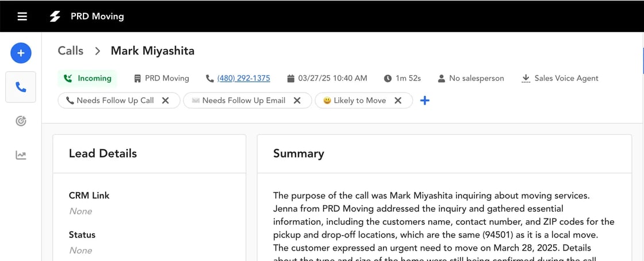
Task: Click the PRD Moving company label in call details
Action: click(x=167, y=78)
